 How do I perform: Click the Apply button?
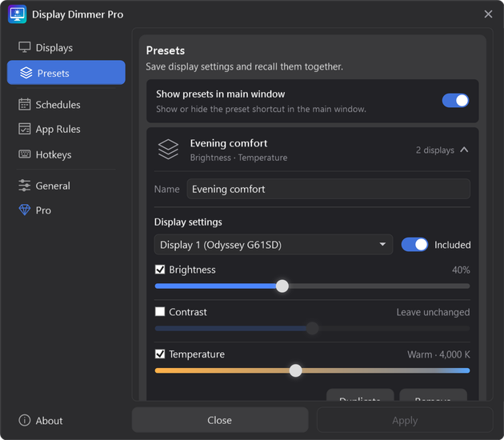tap(405, 420)
